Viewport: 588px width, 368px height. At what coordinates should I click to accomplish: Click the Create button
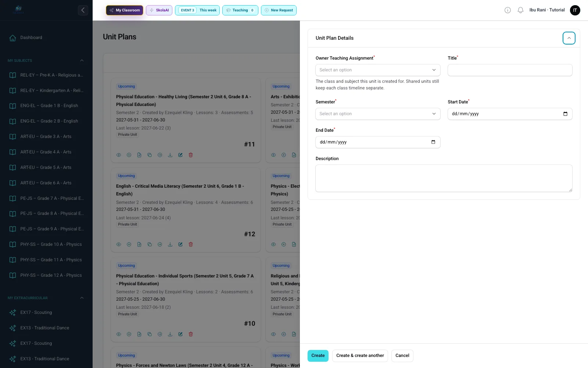pos(318,355)
